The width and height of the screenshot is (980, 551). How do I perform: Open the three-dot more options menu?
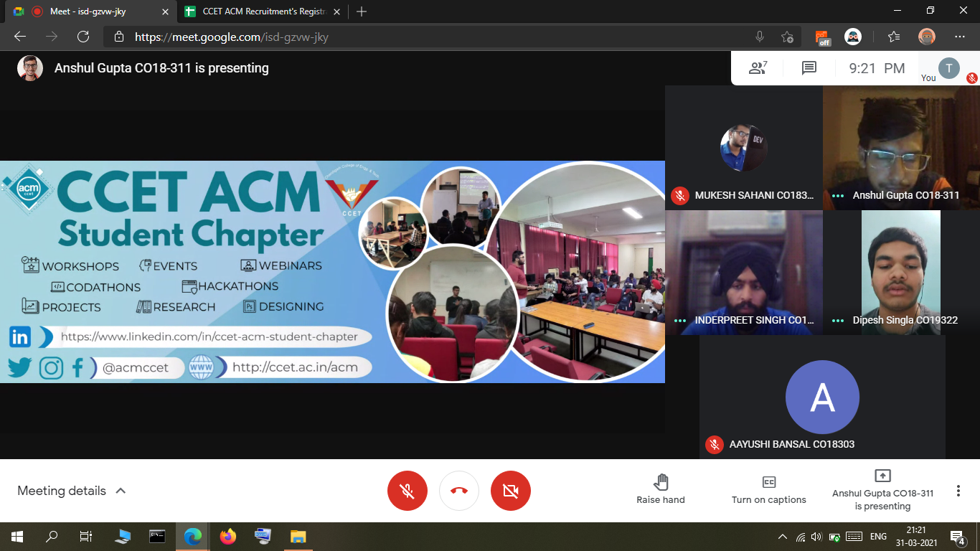coord(958,491)
